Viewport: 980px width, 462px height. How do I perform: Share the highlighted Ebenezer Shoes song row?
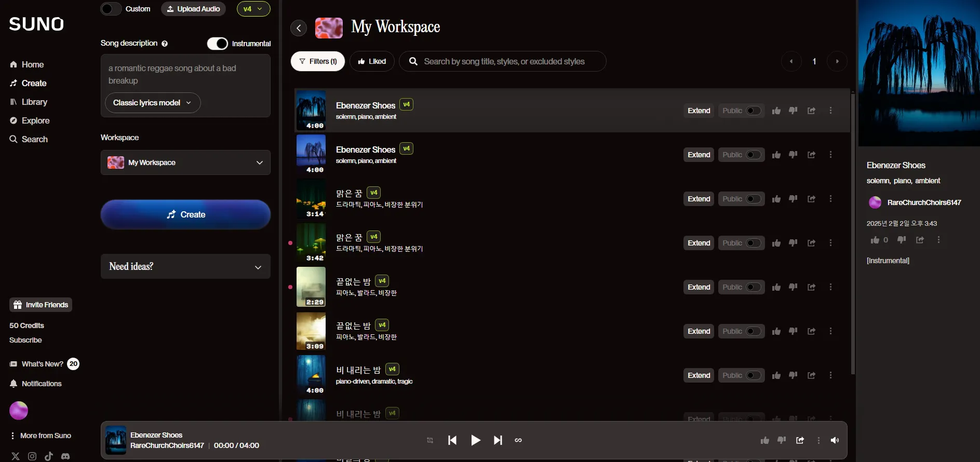click(811, 111)
